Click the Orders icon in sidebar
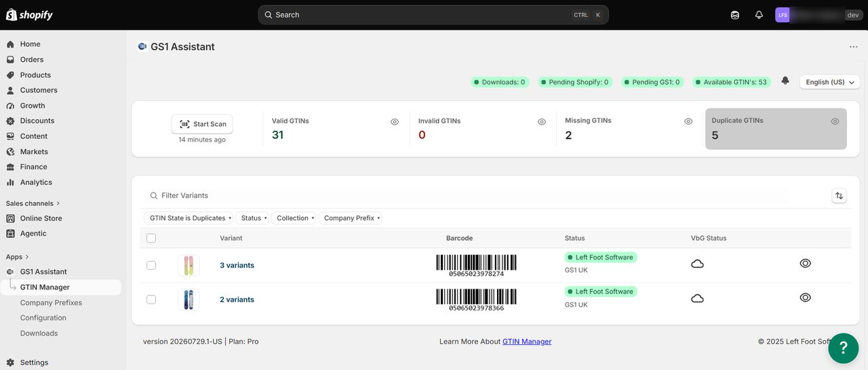This screenshot has width=868, height=370. click(10, 60)
